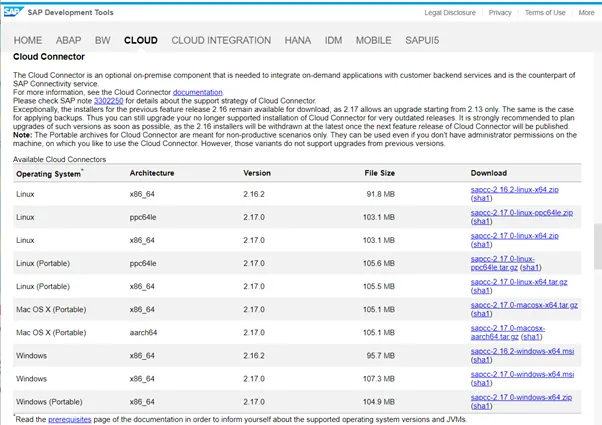Click the 104.9 MB file size cell
602x425 pixels.
[379, 402]
